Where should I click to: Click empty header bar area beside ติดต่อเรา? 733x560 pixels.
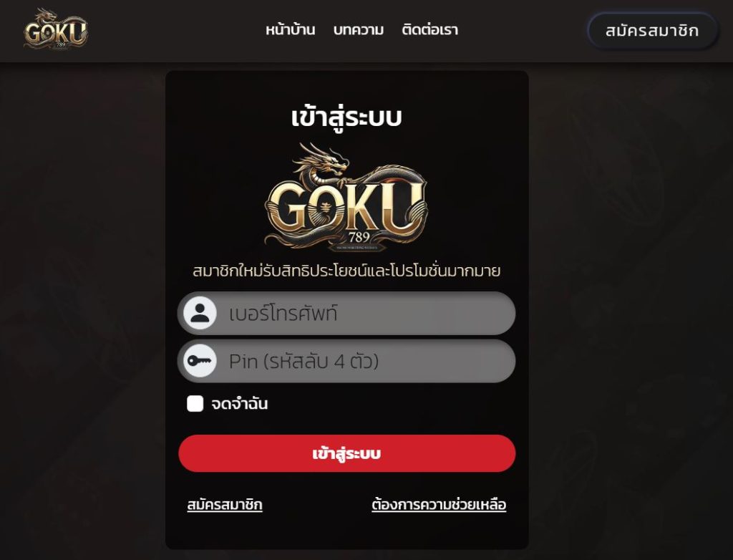coord(519,31)
